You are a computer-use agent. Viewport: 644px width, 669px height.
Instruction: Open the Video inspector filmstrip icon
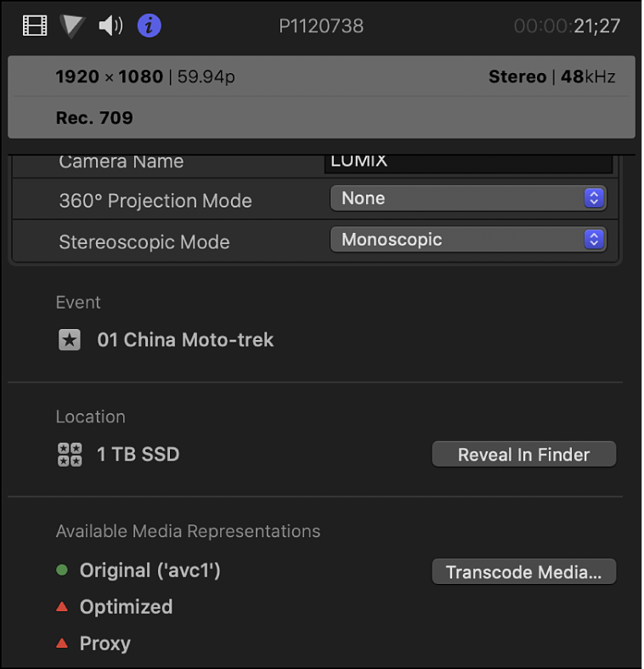coord(35,26)
